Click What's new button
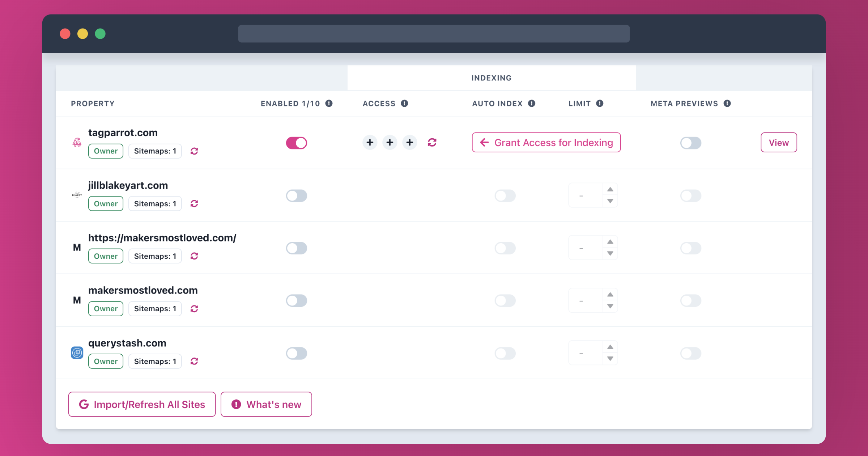Viewport: 868px width, 456px height. click(x=267, y=404)
